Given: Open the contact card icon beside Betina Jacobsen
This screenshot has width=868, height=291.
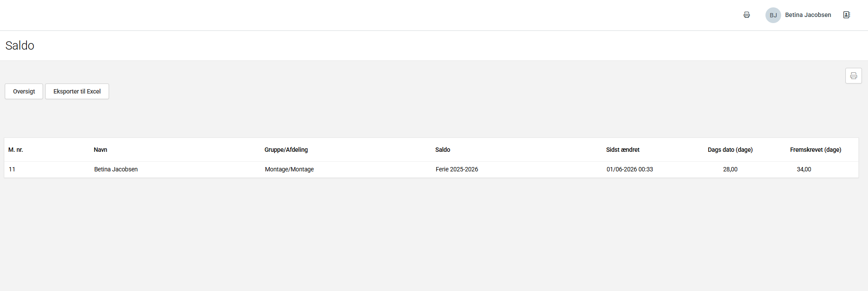Looking at the screenshot, I should 846,15.
